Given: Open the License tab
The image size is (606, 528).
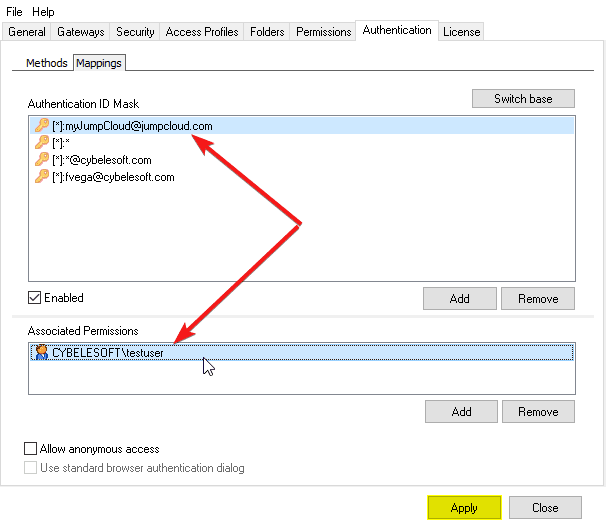Looking at the screenshot, I should [x=461, y=32].
